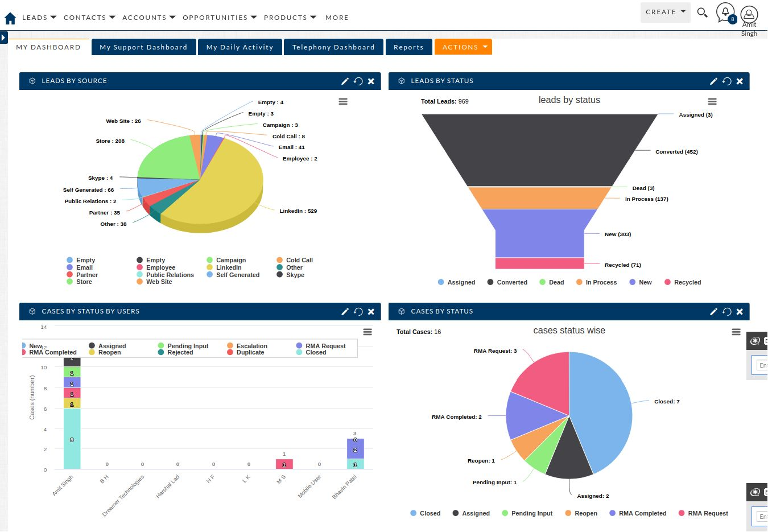Open Amit Singh user profile avatar

(x=749, y=14)
